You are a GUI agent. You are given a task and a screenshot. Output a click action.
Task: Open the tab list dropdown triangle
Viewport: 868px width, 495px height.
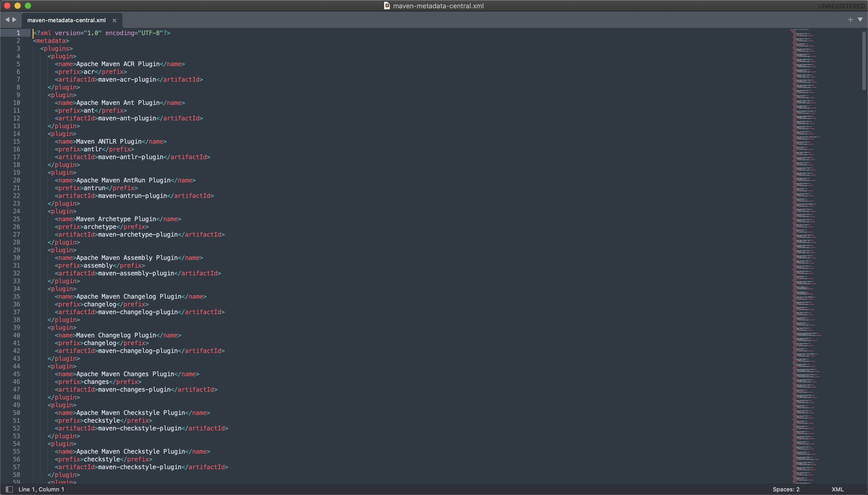860,20
